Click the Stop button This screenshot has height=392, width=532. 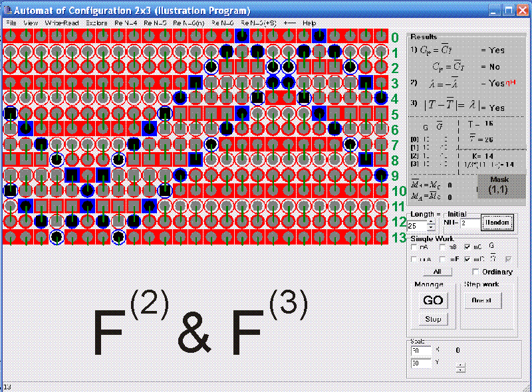point(433,319)
